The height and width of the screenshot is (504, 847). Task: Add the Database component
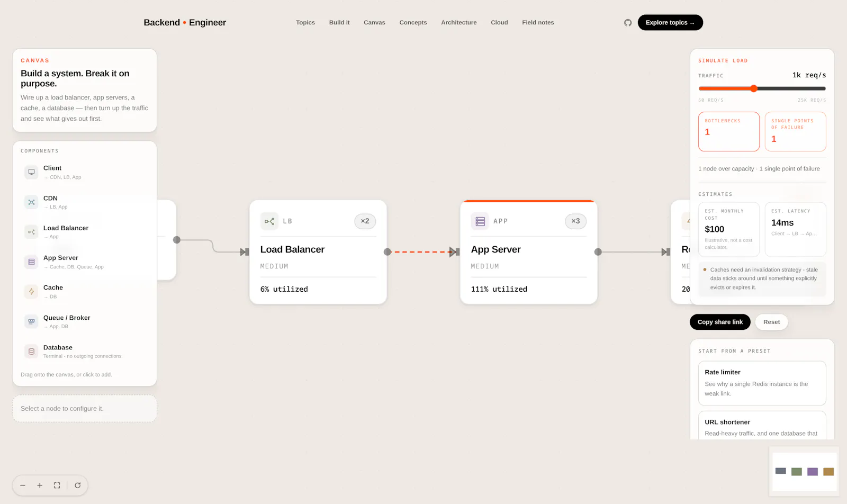(85, 352)
